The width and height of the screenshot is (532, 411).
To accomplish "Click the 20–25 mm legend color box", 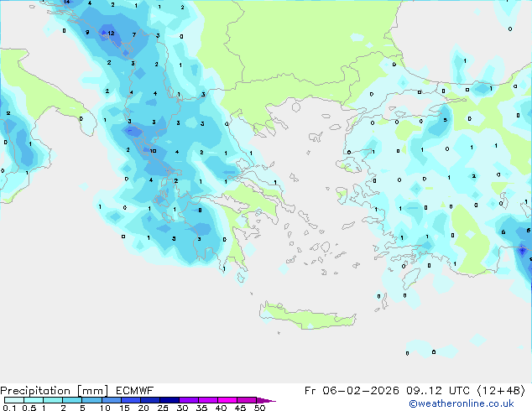I will coord(150,400).
